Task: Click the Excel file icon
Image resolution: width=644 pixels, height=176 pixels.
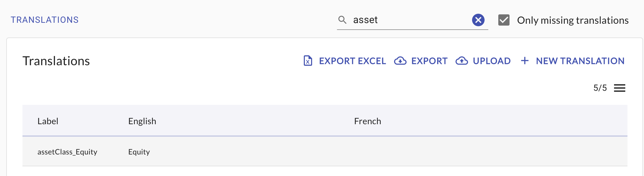Action: click(308, 61)
